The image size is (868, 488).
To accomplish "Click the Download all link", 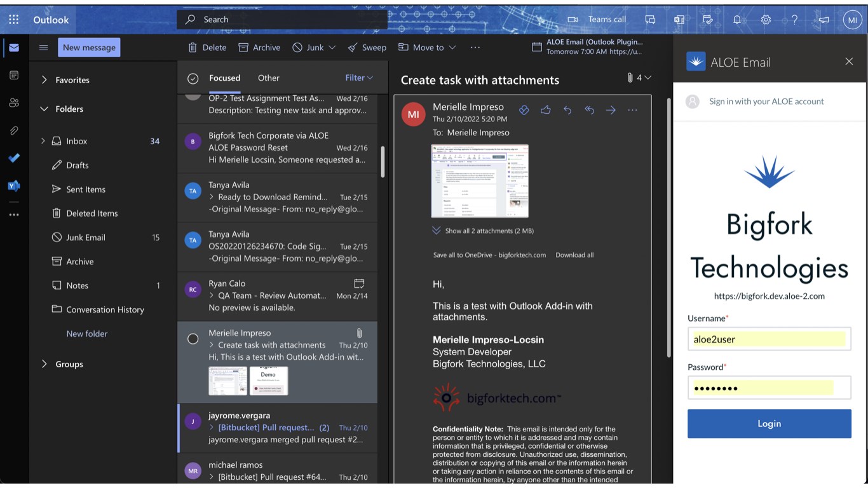I will point(574,255).
